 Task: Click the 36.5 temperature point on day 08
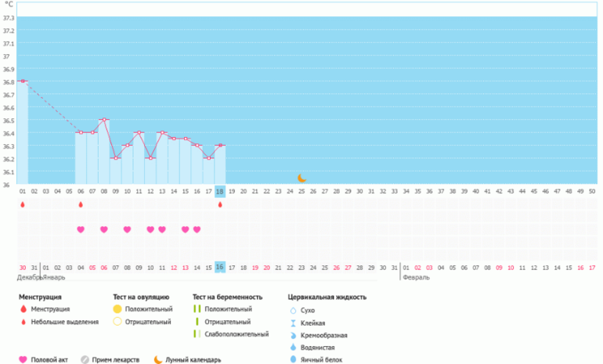(x=103, y=120)
